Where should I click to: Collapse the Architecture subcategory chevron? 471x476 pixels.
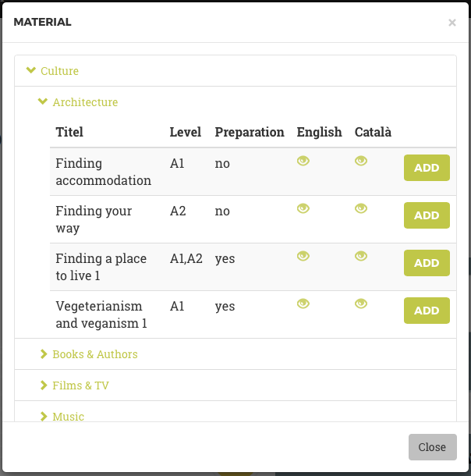[43, 101]
